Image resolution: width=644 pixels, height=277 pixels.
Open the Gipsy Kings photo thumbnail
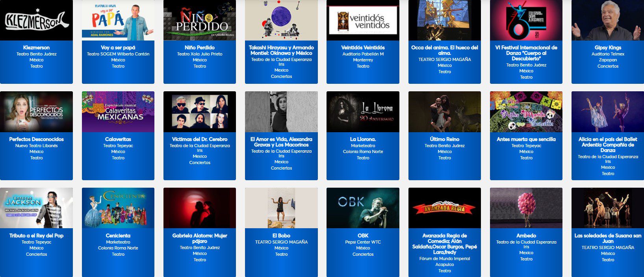click(608, 20)
